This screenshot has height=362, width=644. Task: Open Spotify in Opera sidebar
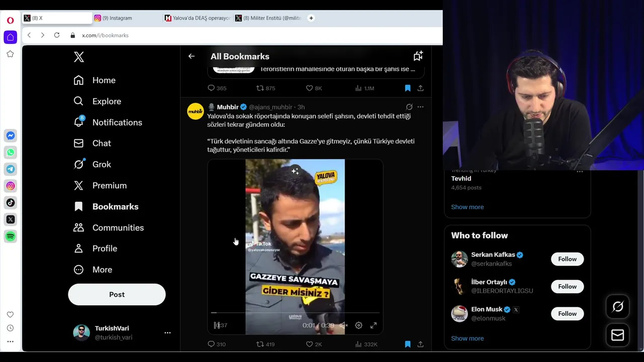click(11, 236)
